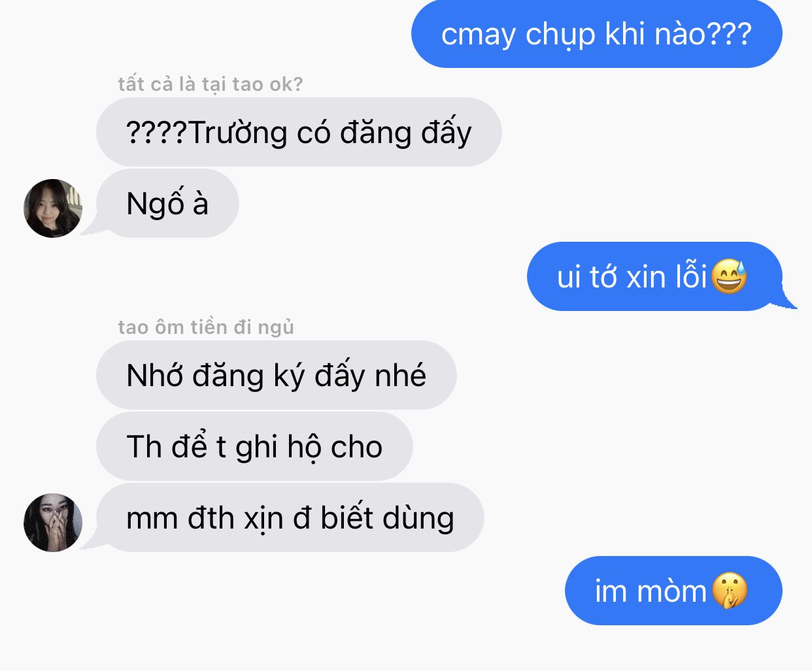Click the word "biết" in the gray bubble

coord(347,518)
